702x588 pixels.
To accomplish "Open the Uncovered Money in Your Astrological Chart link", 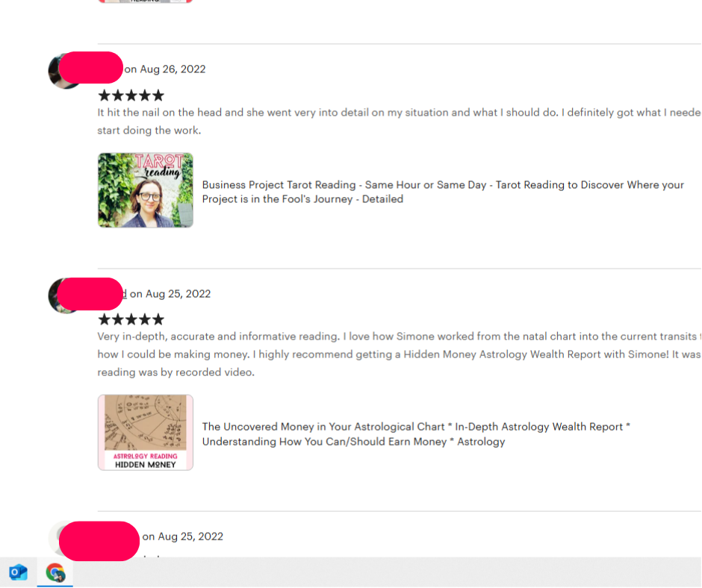I will [x=416, y=434].
